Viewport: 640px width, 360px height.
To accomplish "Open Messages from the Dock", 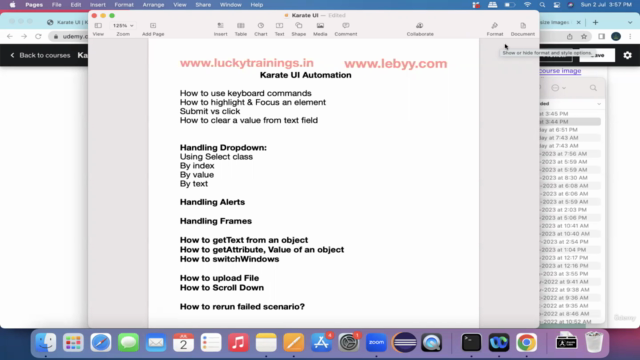I will 128,342.
